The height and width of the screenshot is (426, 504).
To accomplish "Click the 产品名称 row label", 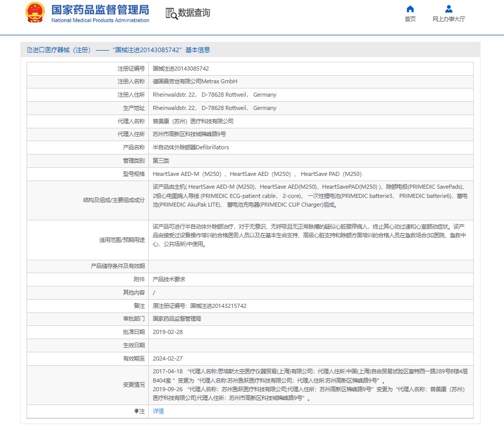I will click(134, 147).
